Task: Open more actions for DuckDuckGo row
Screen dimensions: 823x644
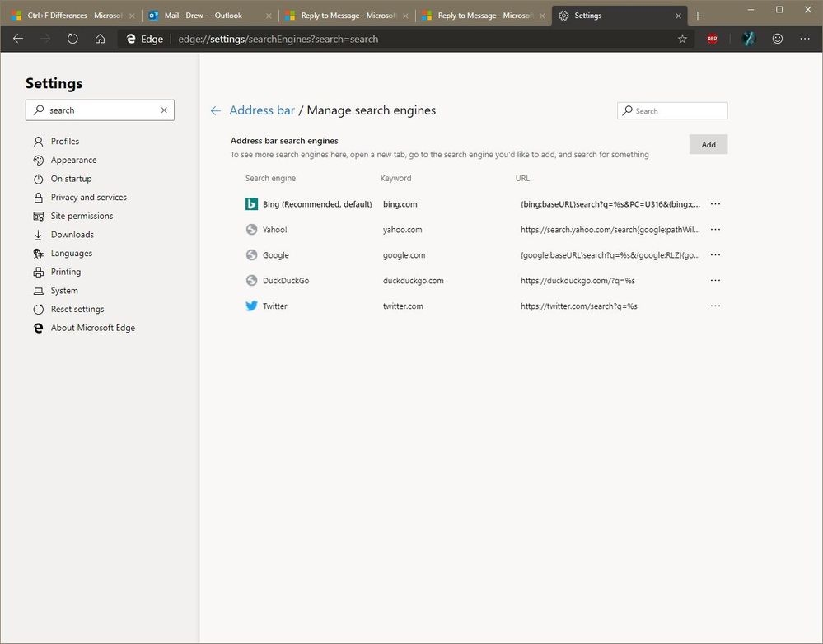Action: point(715,280)
